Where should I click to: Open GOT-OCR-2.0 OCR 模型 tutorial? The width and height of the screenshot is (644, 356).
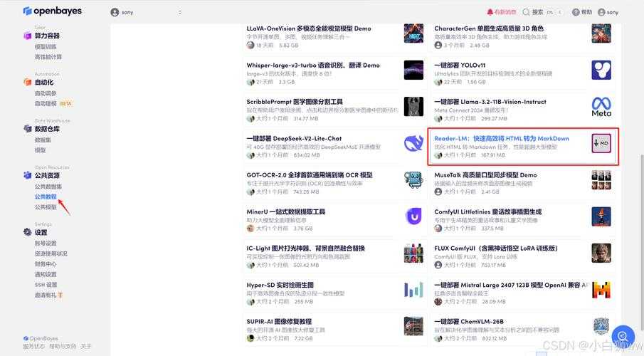point(310,175)
